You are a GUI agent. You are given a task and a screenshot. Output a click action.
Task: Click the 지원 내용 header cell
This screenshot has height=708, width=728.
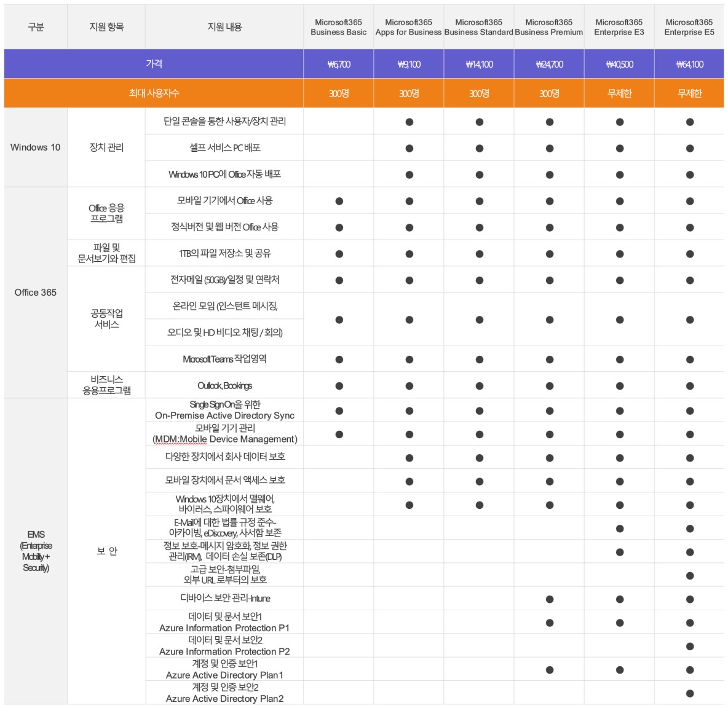[x=224, y=27]
